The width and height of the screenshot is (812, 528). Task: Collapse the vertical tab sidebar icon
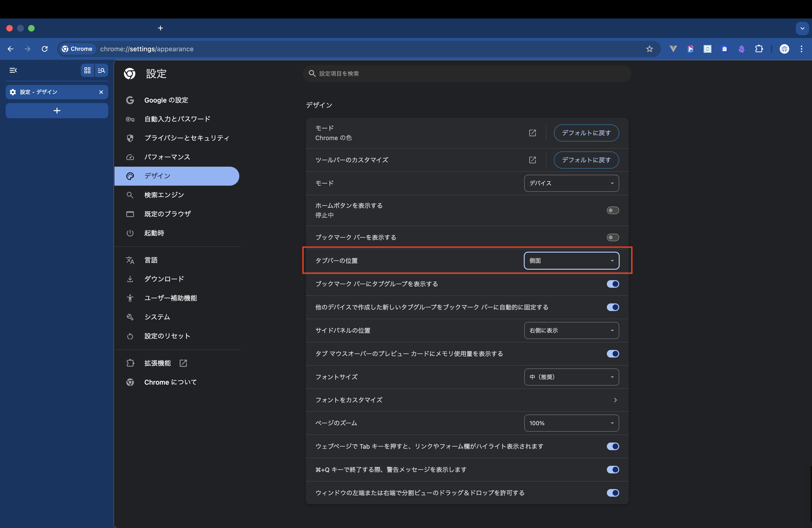pyautogui.click(x=13, y=70)
